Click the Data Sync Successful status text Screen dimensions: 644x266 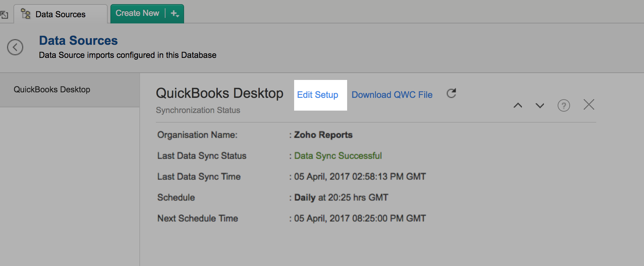point(338,156)
